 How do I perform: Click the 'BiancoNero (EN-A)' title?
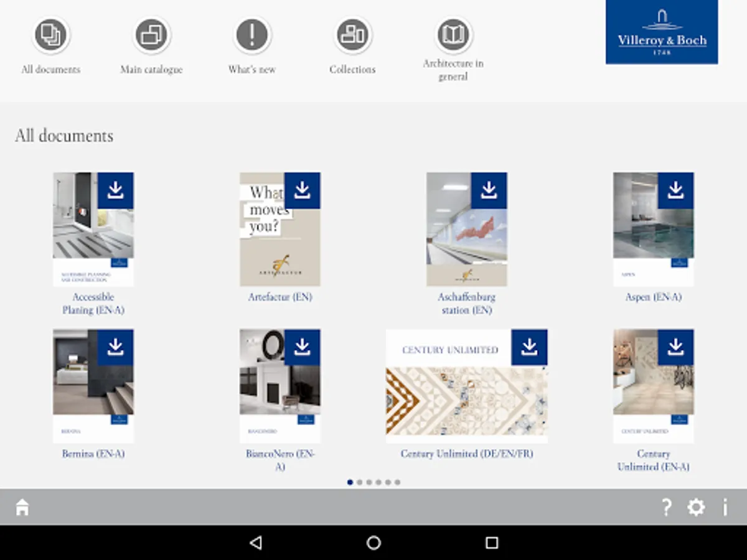tap(280, 460)
